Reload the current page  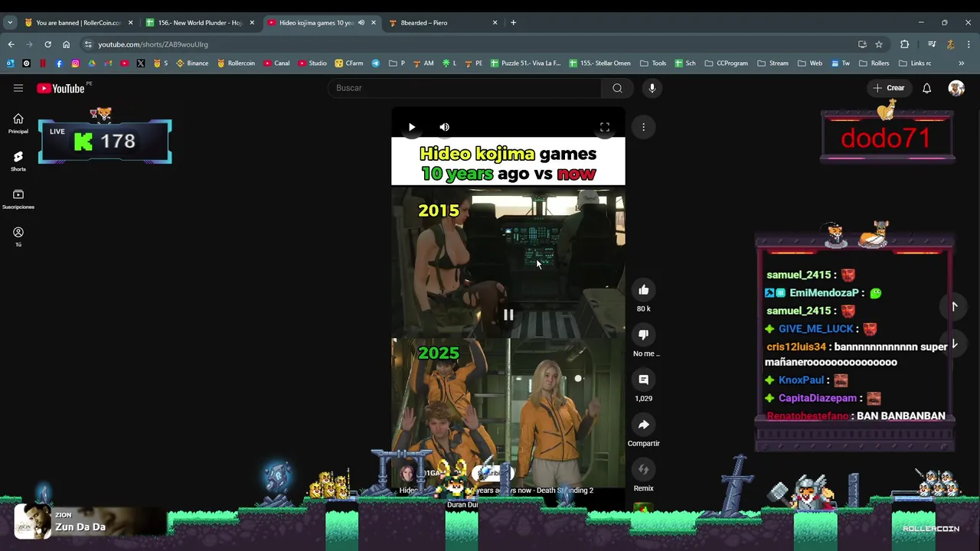click(x=47, y=44)
